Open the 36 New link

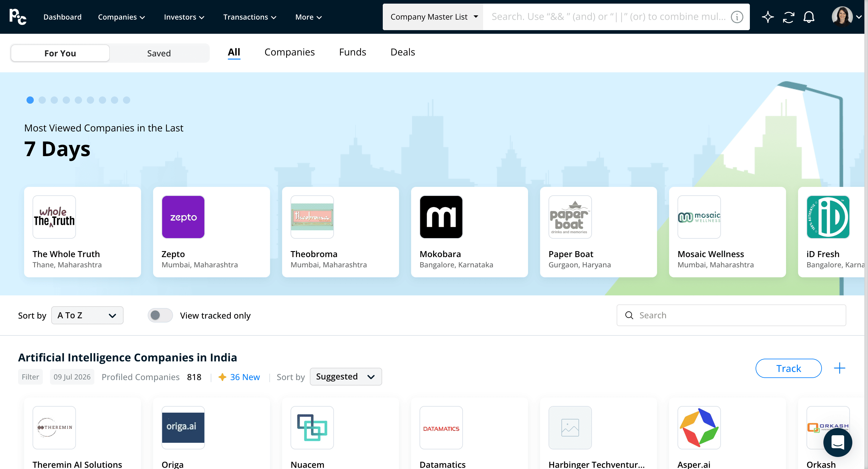(x=245, y=377)
